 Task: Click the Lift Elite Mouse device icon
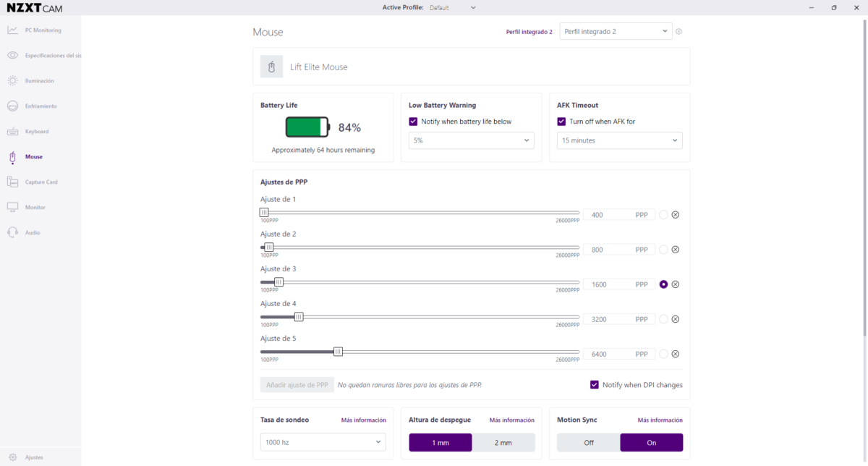point(272,67)
